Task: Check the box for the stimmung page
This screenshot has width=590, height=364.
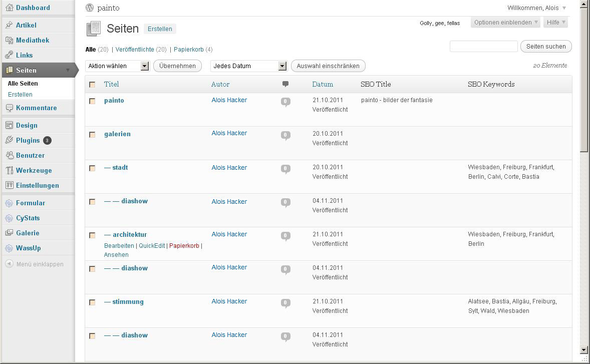Action: [x=92, y=302]
